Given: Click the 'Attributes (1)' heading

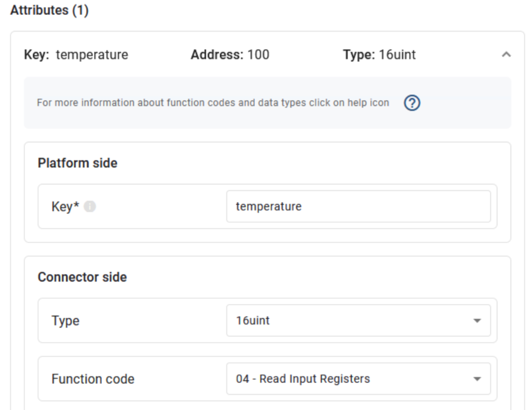Looking at the screenshot, I should 49,11.
